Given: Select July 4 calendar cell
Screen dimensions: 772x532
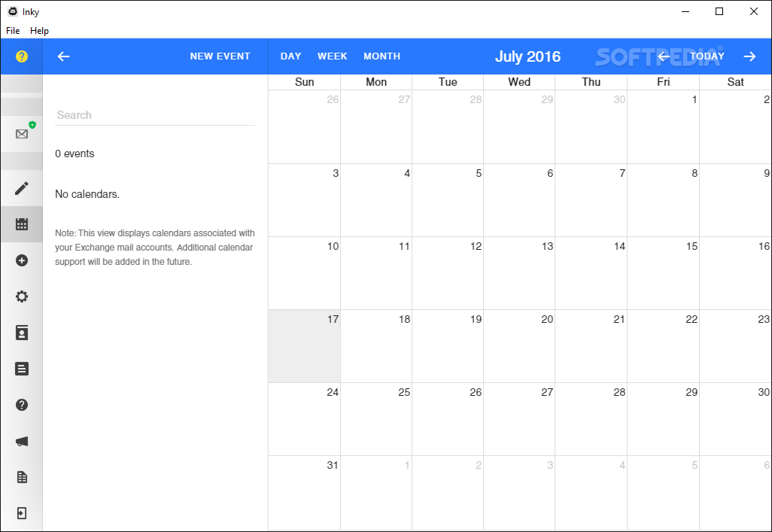Looking at the screenshot, I should 376,200.
